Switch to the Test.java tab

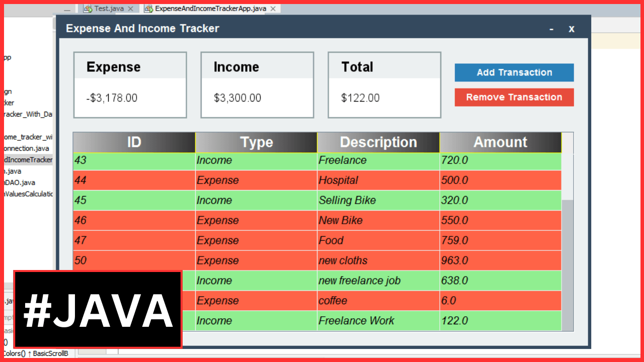pyautogui.click(x=109, y=9)
